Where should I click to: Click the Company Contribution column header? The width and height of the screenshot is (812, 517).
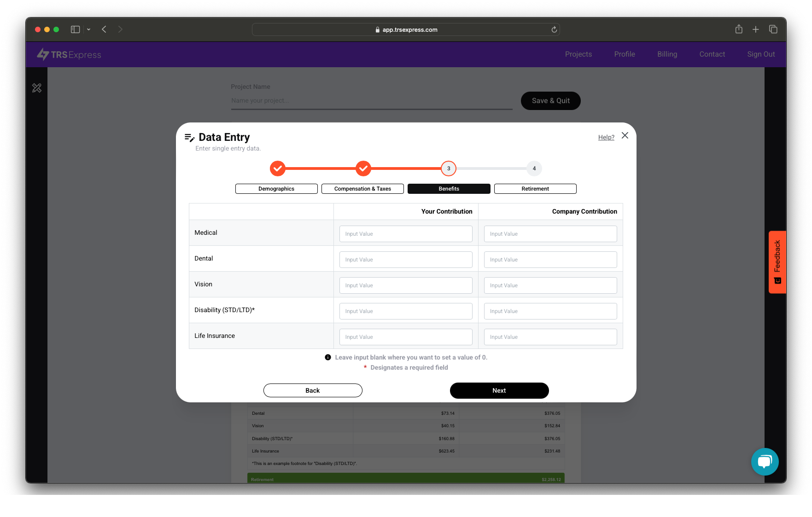point(584,211)
